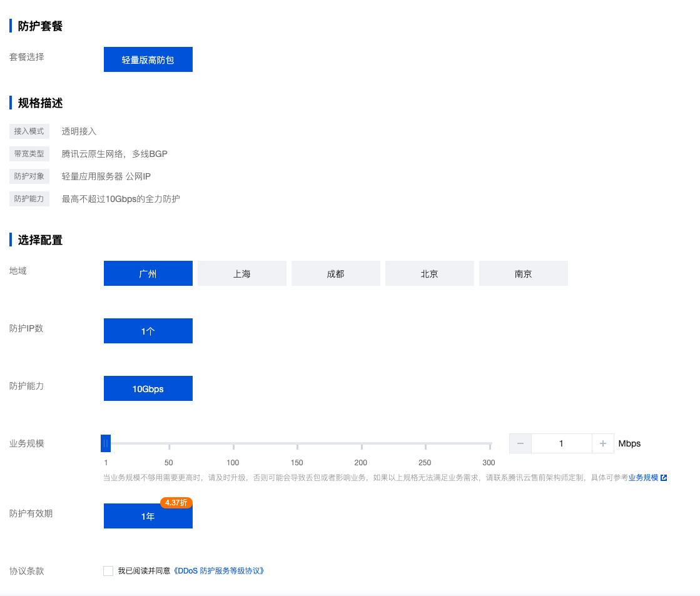Focus the Mbps value input field
This screenshot has width=700, height=596.
(562, 443)
